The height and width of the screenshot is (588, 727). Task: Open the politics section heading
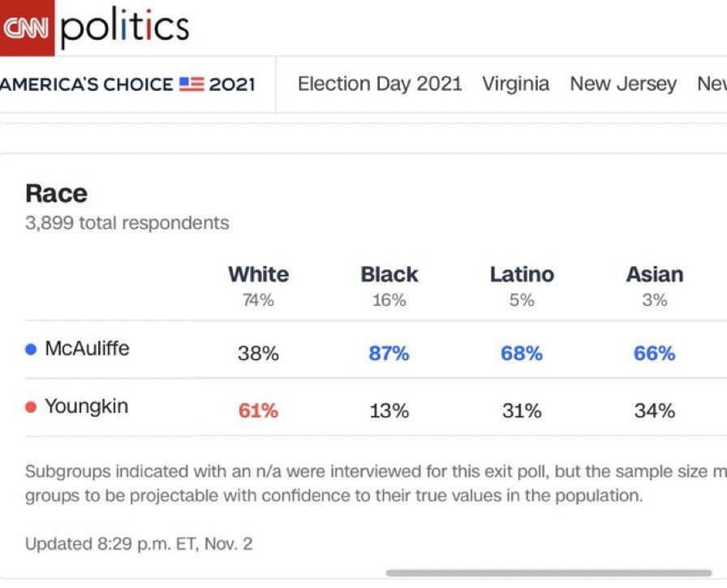tap(125, 28)
